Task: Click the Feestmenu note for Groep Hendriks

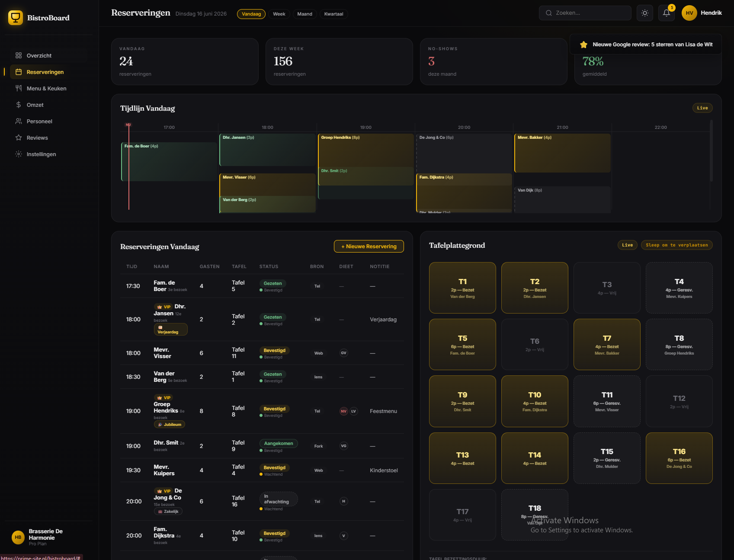Action: coord(383,411)
